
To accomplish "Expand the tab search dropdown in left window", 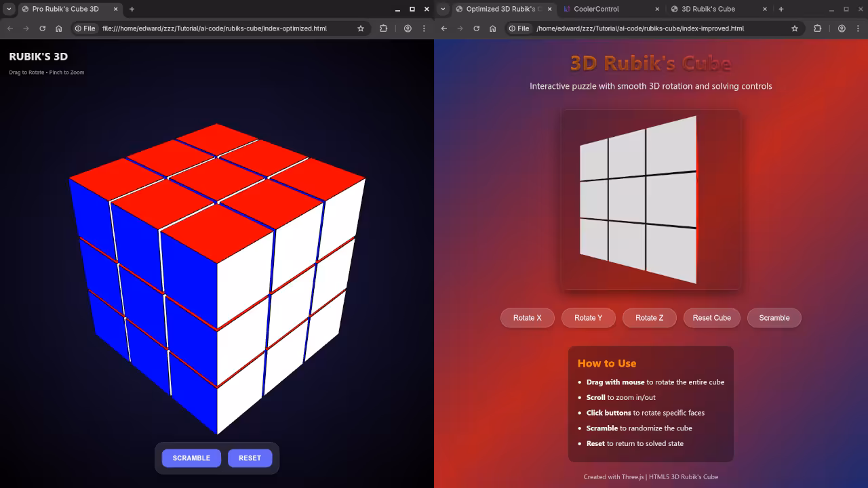I will [9, 9].
